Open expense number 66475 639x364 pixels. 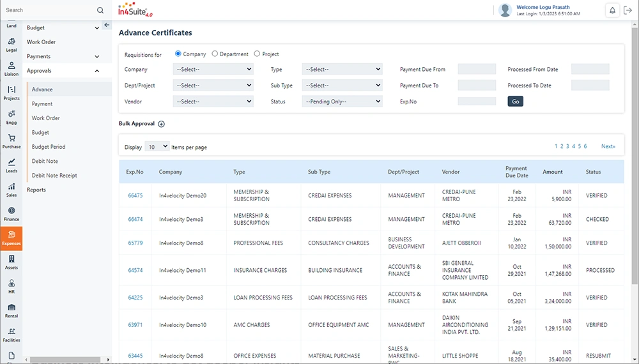pyautogui.click(x=135, y=195)
